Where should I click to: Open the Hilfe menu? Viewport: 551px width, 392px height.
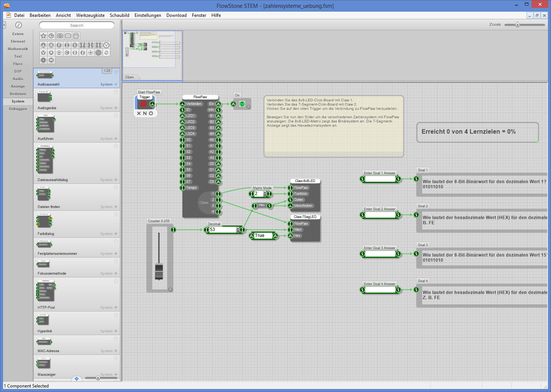click(x=216, y=15)
